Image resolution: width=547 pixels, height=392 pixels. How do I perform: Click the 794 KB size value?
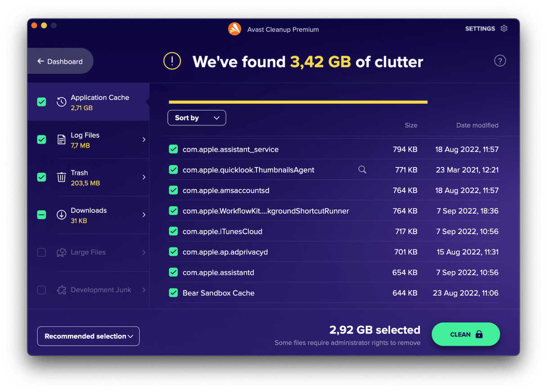(x=405, y=149)
